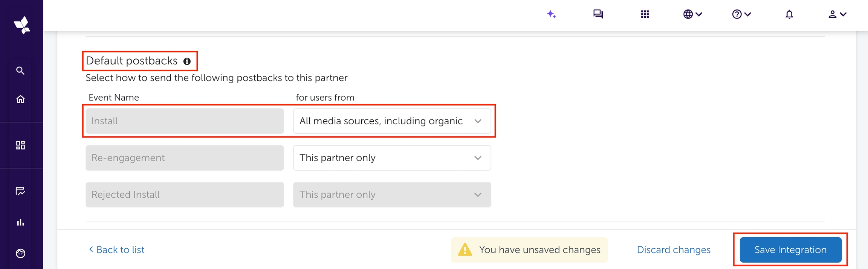Click the Default postbacks info icon
The image size is (868, 269).
click(x=187, y=61)
